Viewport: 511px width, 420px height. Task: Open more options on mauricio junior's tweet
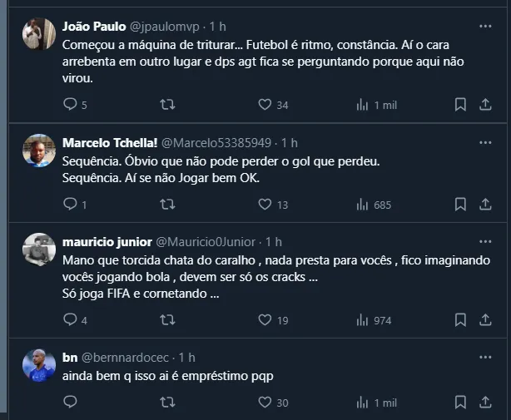click(485, 241)
